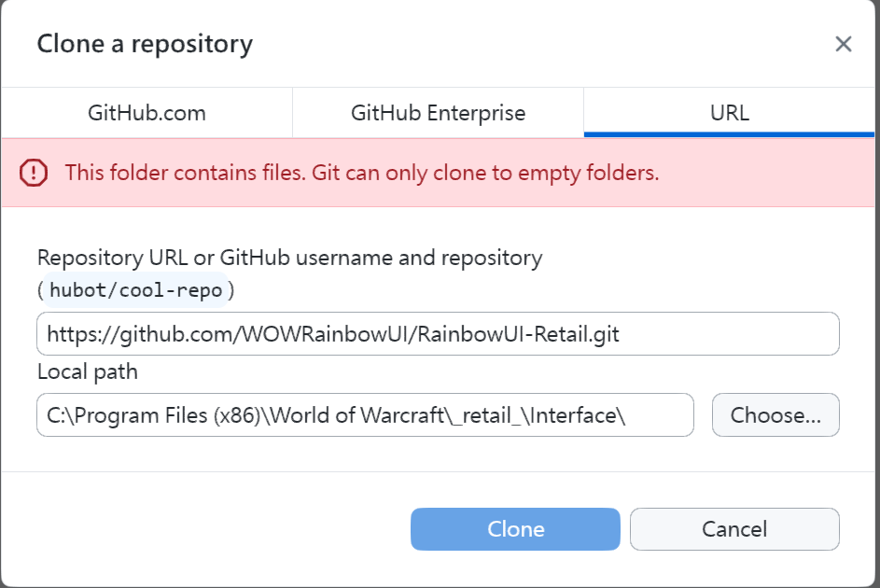This screenshot has width=880, height=588.
Task: Select the URL tab
Action: pos(729,114)
